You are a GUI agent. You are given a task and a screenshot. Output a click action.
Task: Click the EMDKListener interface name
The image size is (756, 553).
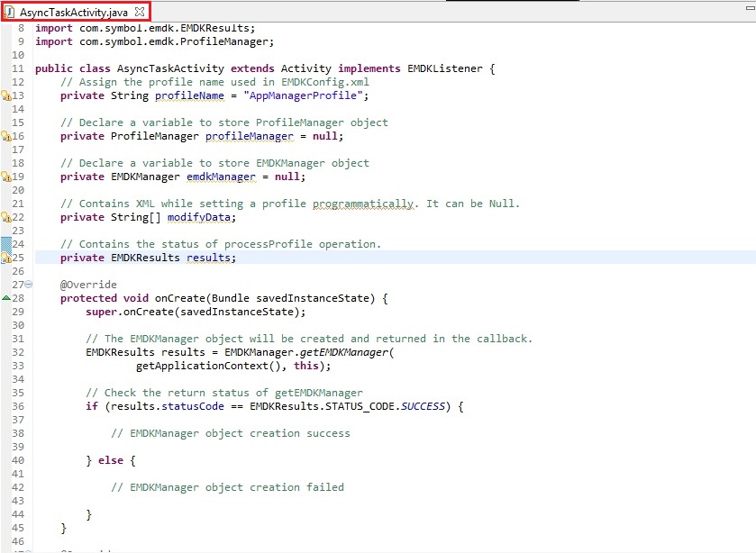(445, 68)
